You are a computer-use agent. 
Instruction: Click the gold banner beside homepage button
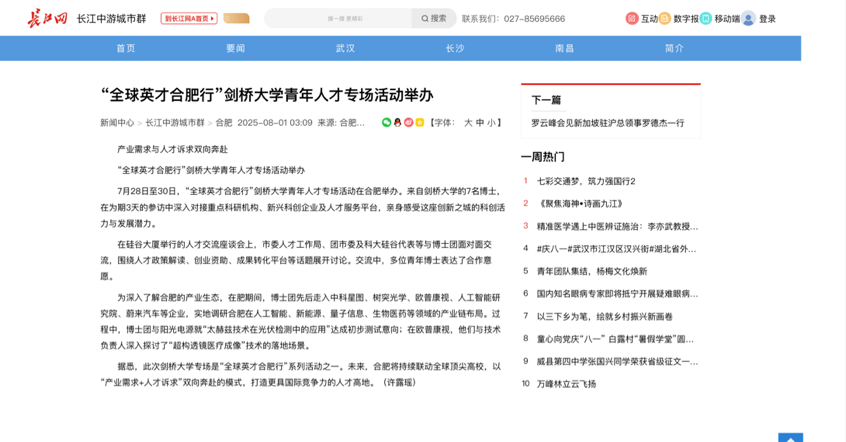pos(236,18)
